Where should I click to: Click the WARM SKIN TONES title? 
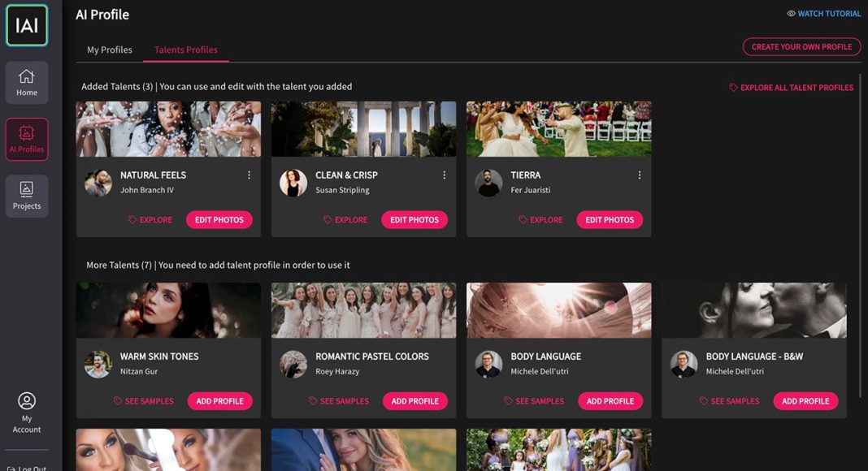(x=159, y=356)
